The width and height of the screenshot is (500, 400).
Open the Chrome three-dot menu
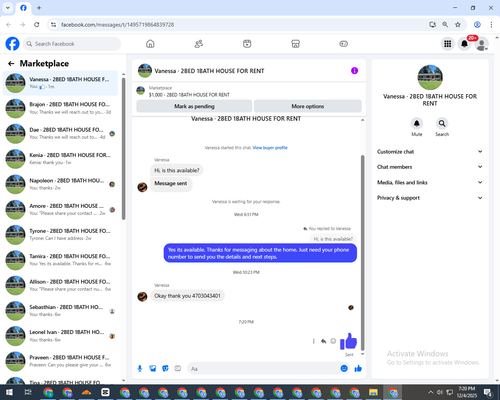click(491, 25)
